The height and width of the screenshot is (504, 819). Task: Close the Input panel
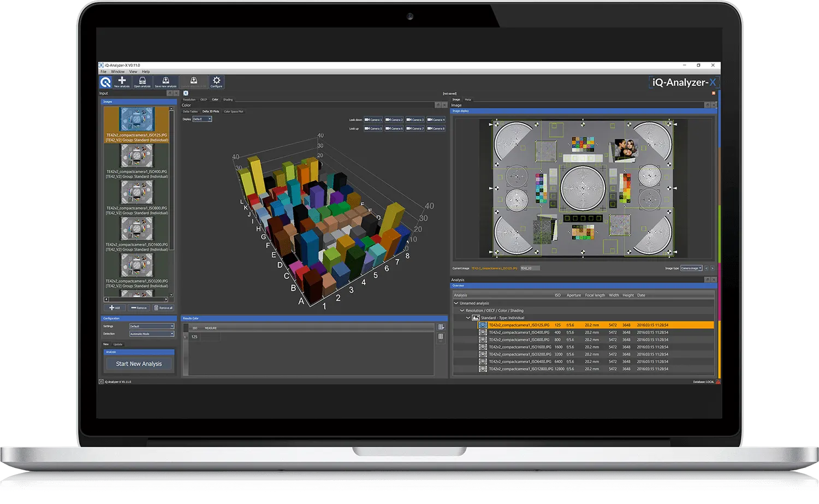pyautogui.click(x=176, y=93)
